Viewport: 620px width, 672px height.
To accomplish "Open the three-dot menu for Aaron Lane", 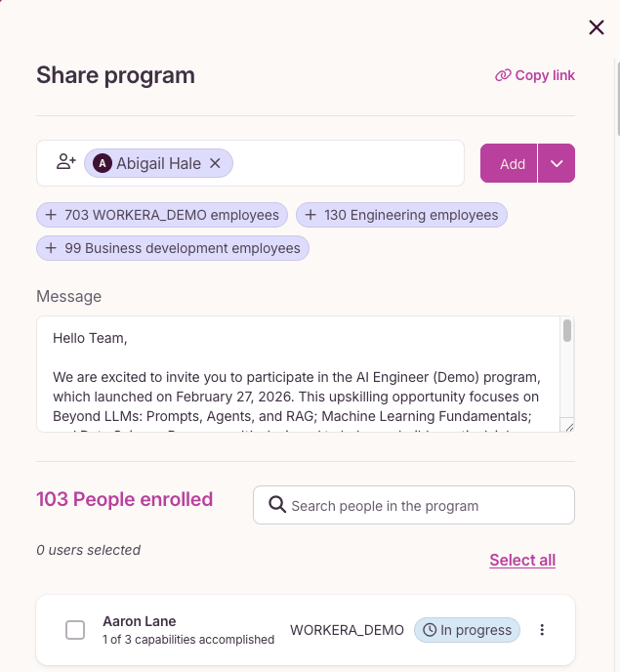I will 542,630.
